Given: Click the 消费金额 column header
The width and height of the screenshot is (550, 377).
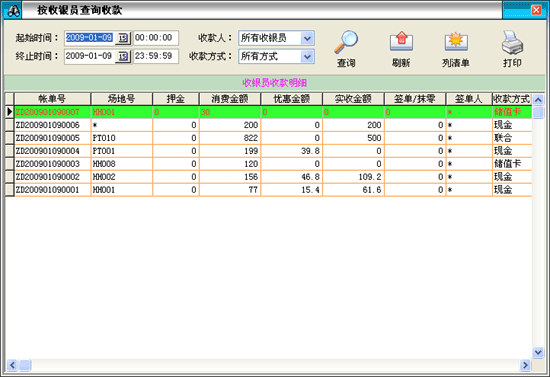Looking at the screenshot, I should pyautogui.click(x=230, y=99).
